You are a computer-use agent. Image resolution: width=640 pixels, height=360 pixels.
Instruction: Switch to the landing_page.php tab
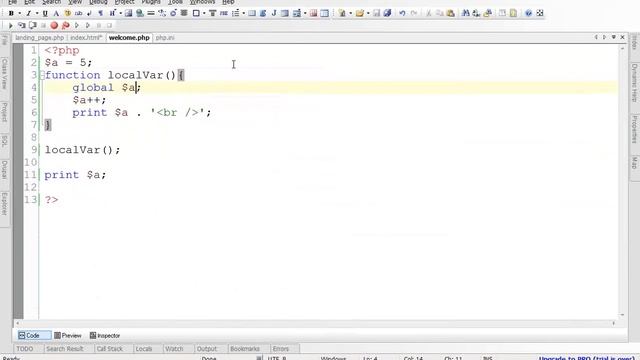(x=40, y=38)
